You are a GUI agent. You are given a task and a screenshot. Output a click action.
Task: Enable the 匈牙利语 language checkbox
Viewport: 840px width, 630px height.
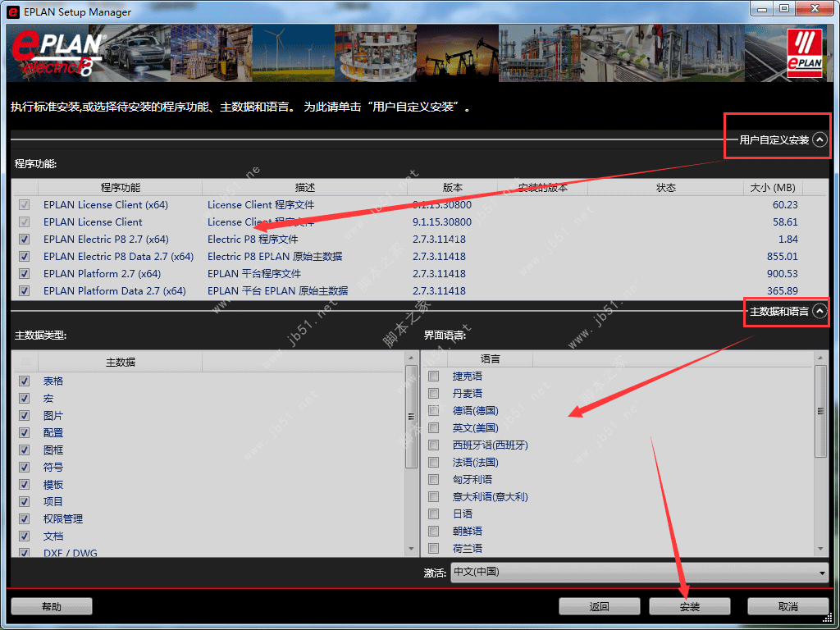(434, 479)
